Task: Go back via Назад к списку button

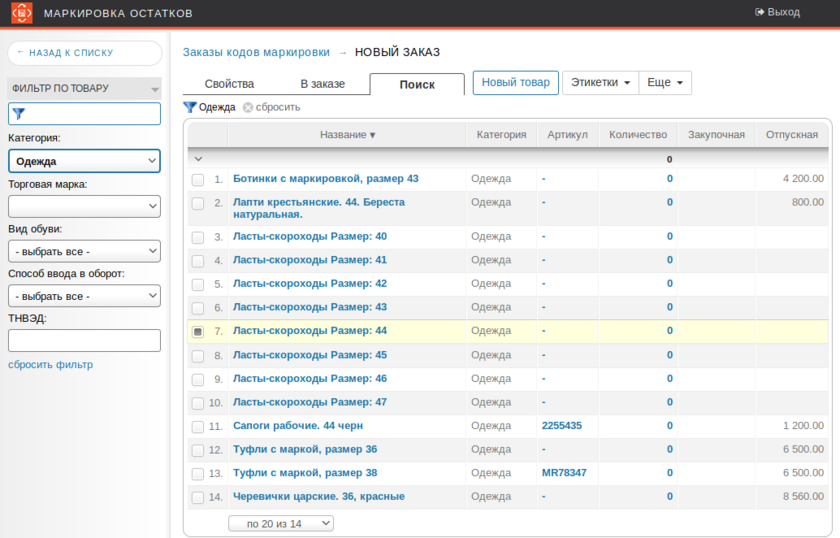Action: coord(84,53)
